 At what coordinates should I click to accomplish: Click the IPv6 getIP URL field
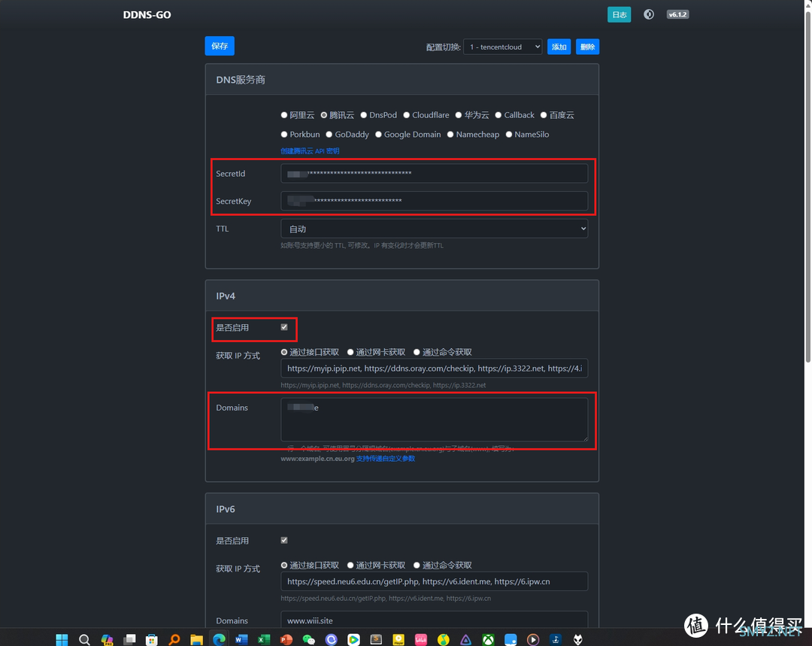434,581
